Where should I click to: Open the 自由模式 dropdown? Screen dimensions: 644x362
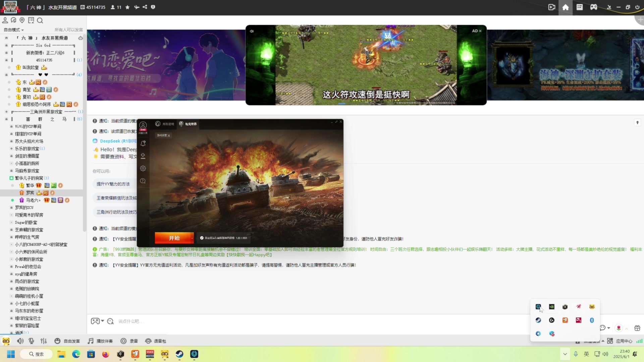[14, 30]
